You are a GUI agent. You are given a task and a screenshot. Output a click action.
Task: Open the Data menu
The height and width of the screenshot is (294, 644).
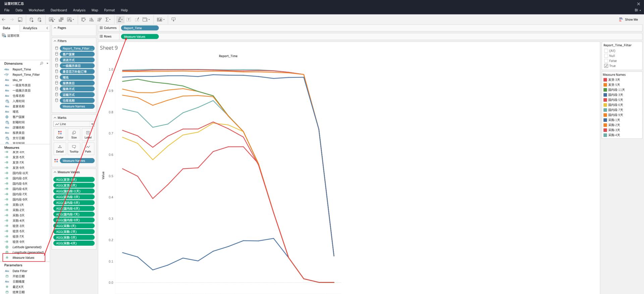(19, 10)
